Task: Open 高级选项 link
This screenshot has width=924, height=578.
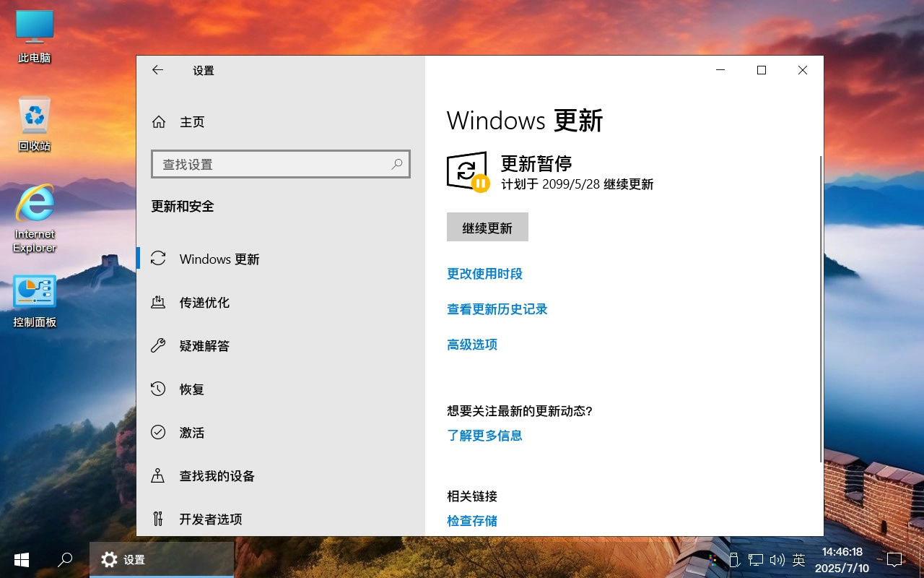Action: pyautogui.click(x=472, y=345)
